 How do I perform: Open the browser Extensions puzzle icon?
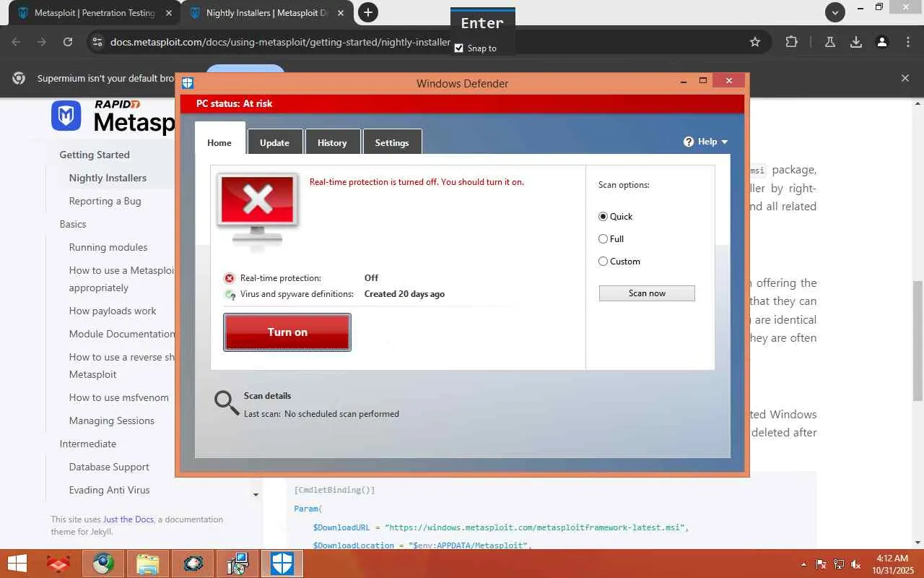click(x=792, y=42)
